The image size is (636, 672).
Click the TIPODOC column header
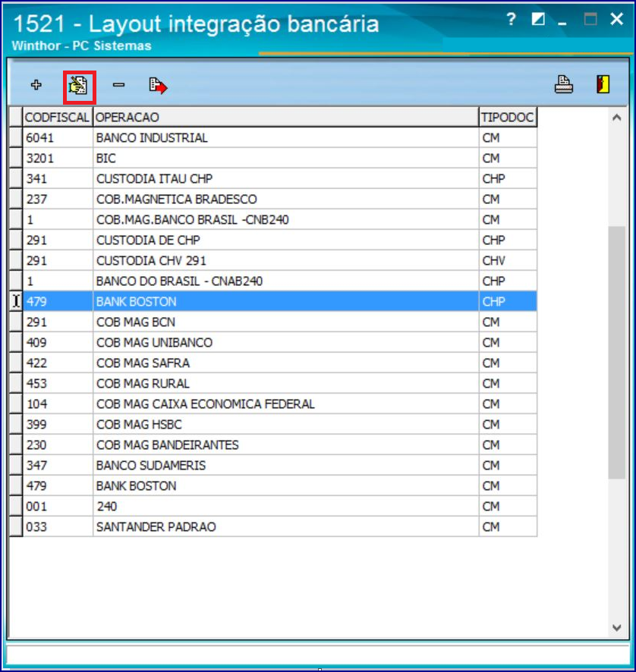pos(508,117)
